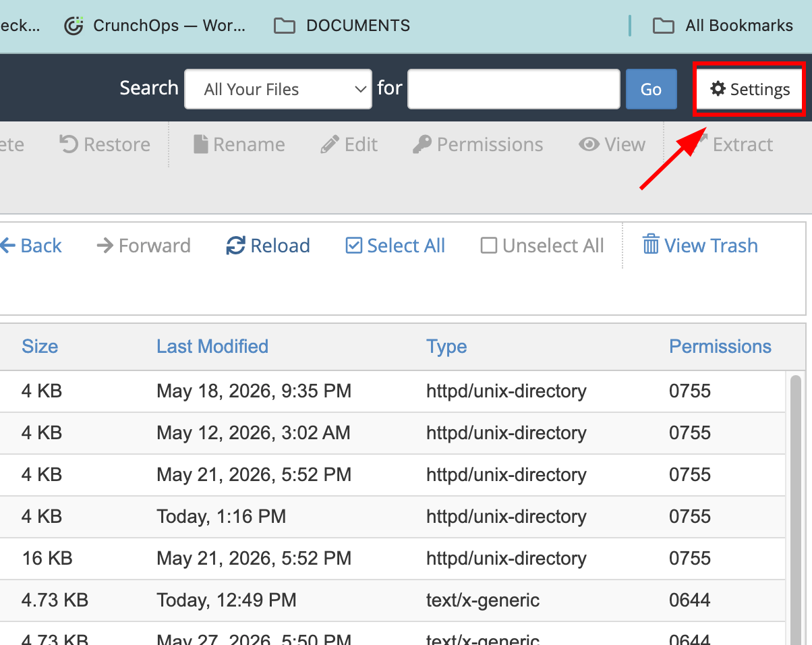The width and height of the screenshot is (812, 645).
Task: Go Back in file manager navigation
Action: 30,246
